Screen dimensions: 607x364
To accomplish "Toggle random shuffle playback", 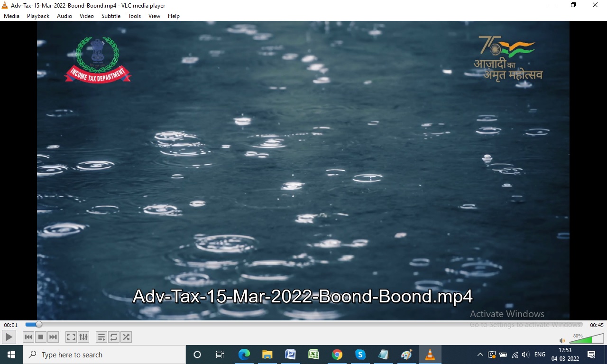I will click(126, 337).
